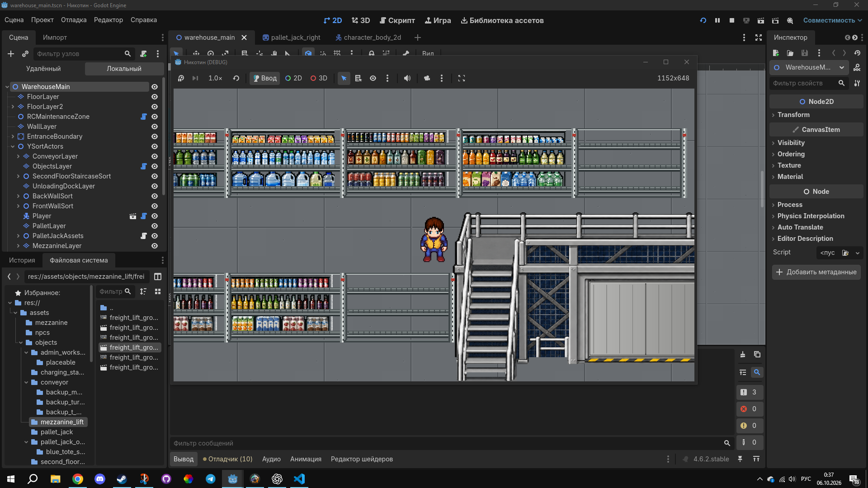Open the Compatibility renderer dropdown
This screenshot has width=868, height=488.
832,20
